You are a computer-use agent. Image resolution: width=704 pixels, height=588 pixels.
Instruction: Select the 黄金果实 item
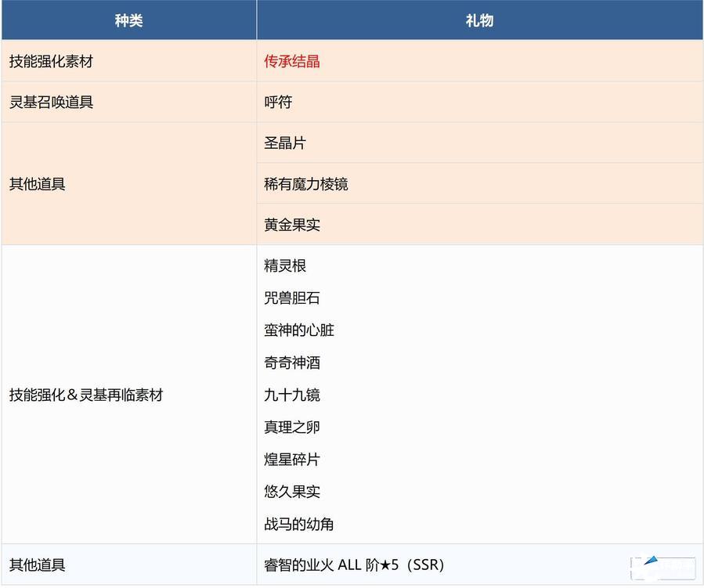click(x=292, y=225)
